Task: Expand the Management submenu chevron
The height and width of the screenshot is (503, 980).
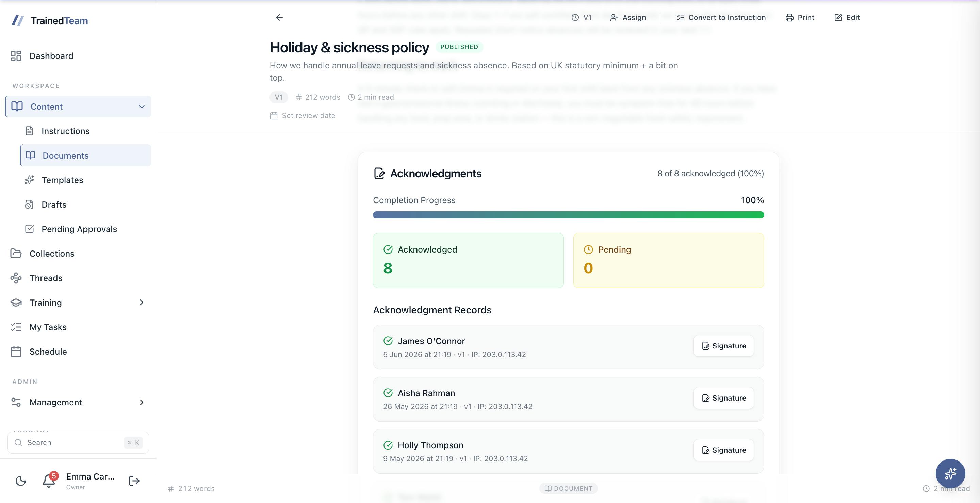Action: (x=142, y=403)
